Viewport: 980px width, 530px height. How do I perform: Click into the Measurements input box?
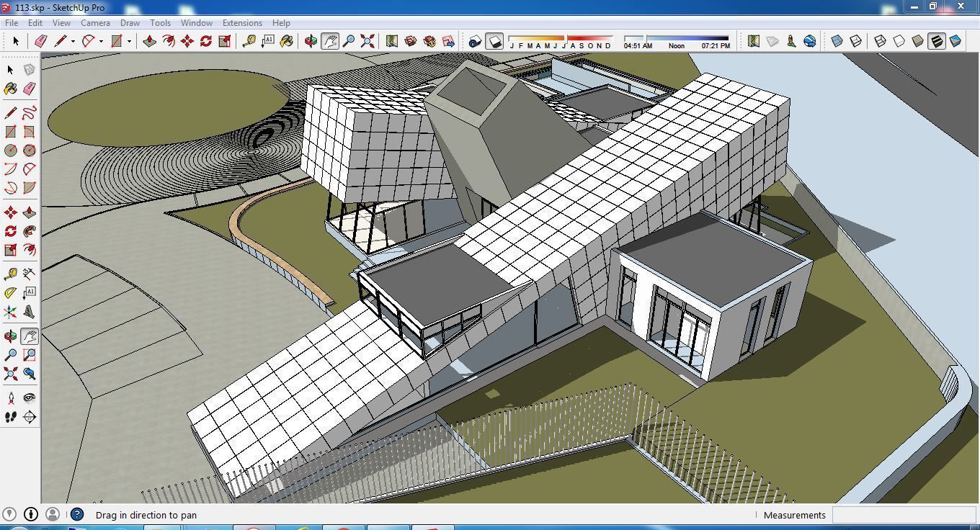coord(904,515)
